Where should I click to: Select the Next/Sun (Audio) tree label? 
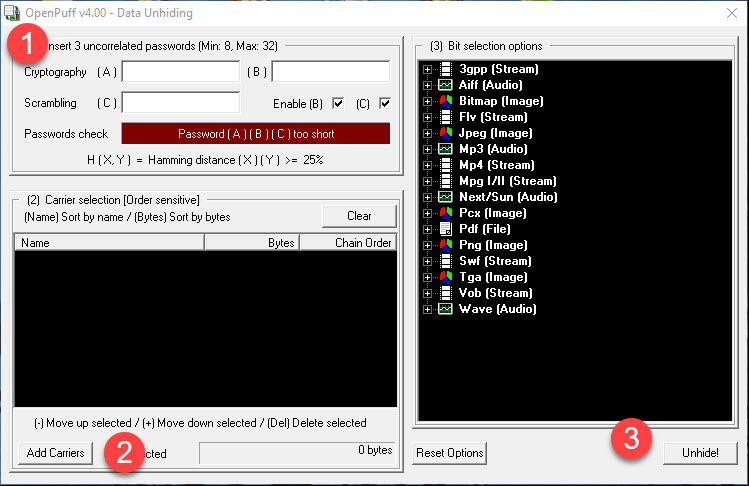pyautogui.click(x=508, y=197)
